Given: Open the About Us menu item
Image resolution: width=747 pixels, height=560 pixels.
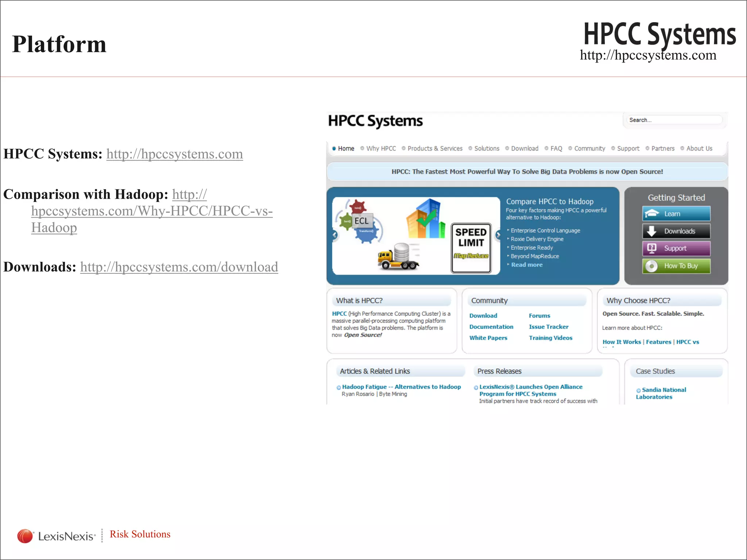Looking at the screenshot, I should coord(699,148).
